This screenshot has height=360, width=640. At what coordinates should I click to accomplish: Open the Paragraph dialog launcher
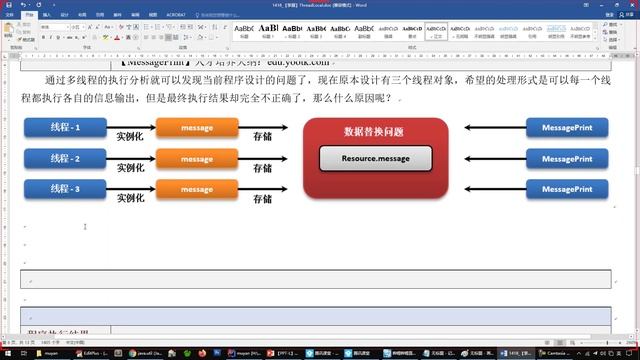(227, 48)
